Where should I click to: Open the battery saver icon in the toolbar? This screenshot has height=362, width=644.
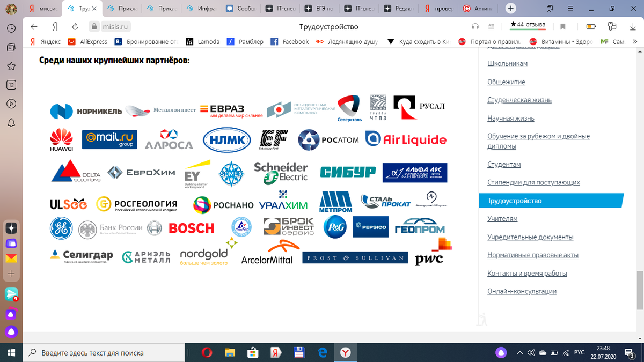click(591, 26)
